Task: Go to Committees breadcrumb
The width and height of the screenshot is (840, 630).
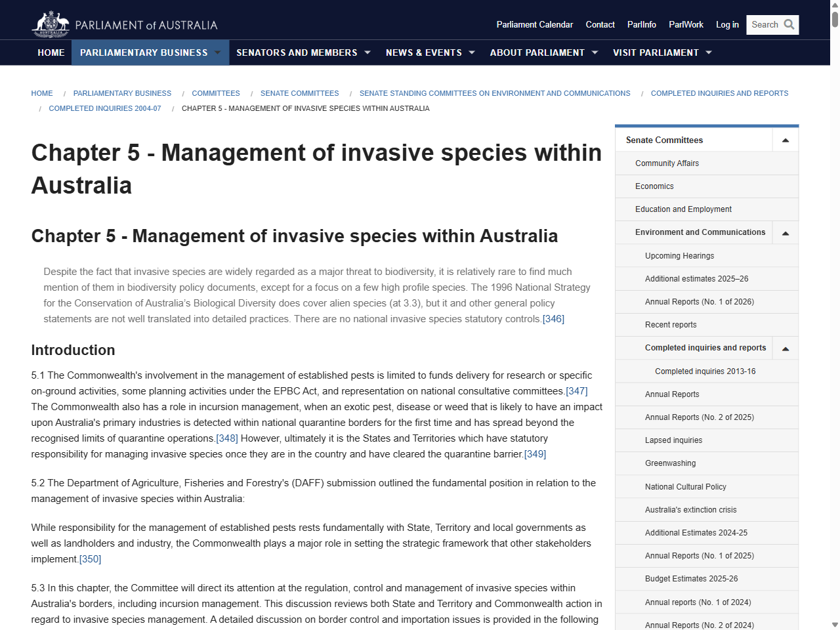Action: coord(216,93)
